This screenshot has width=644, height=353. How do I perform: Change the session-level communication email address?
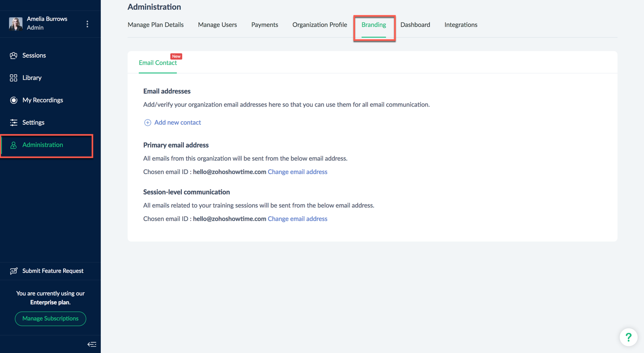click(x=298, y=219)
